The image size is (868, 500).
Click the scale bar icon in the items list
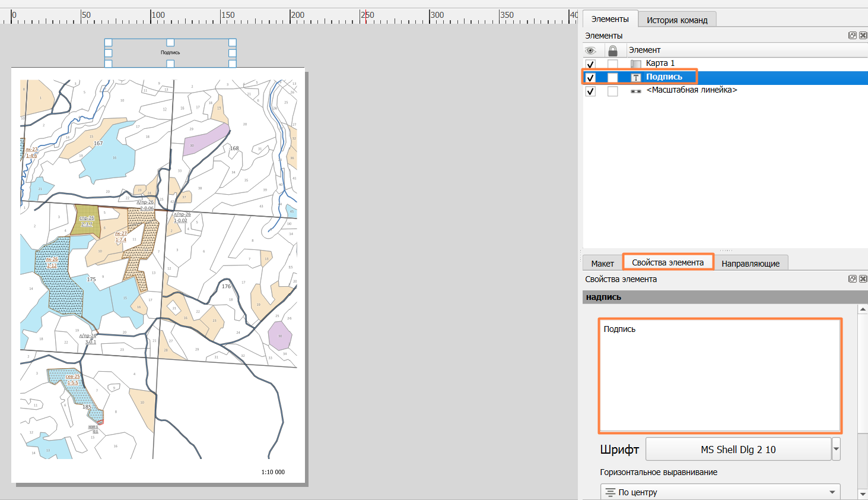[635, 91]
